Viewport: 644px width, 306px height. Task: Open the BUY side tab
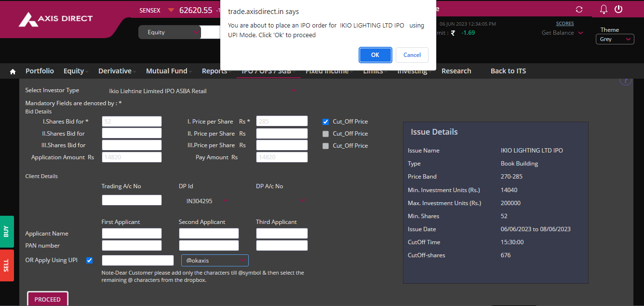pyautogui.click(x=7, y=232)
